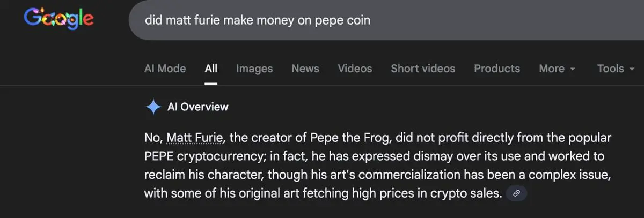644x218 pixels.
Task: Expand the More dropdown menu
Action: 557,69
